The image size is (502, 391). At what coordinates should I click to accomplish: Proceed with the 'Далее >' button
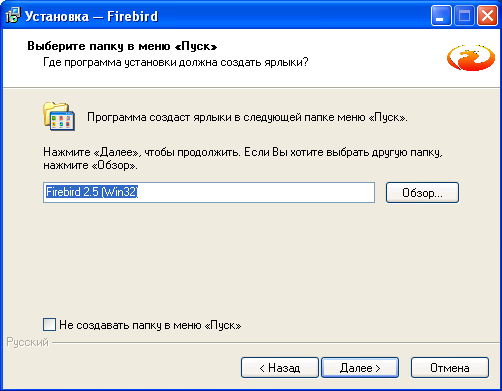[360, 368]
